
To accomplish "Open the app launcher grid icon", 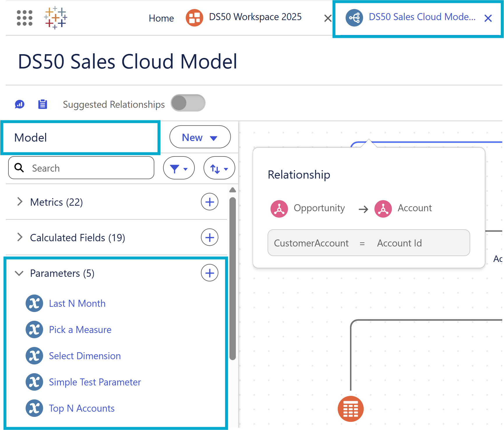I will coord(24,18).
